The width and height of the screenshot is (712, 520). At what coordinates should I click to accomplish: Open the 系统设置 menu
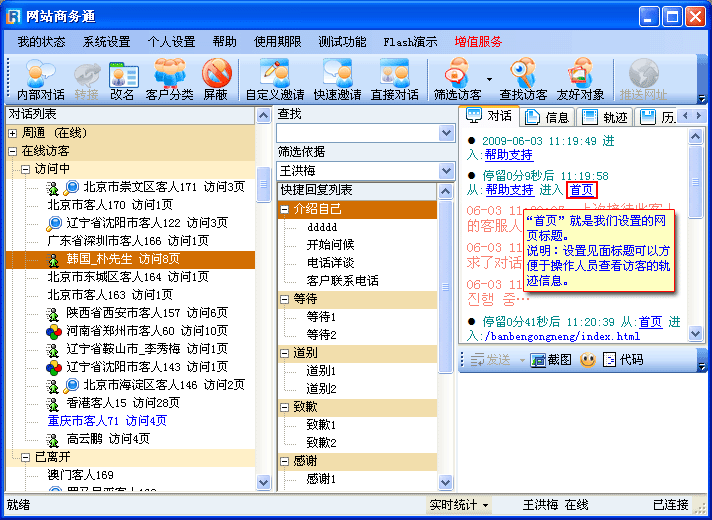point(106,42)
